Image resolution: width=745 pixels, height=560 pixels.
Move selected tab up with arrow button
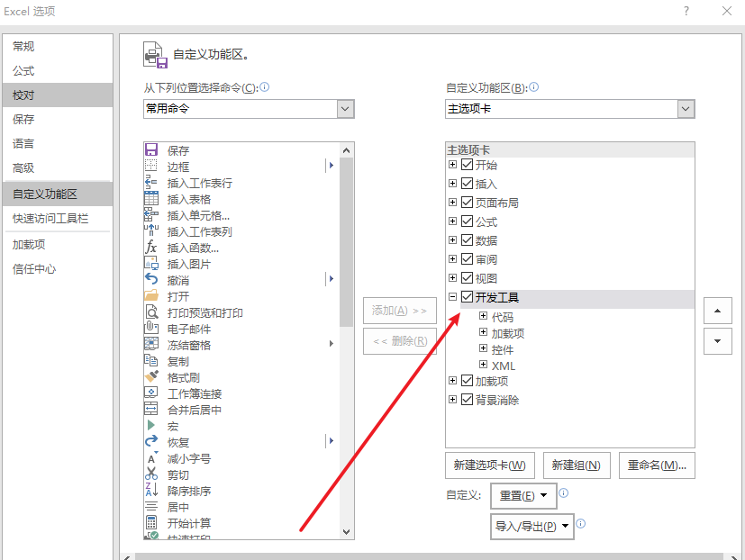click(x=717, y=311)
